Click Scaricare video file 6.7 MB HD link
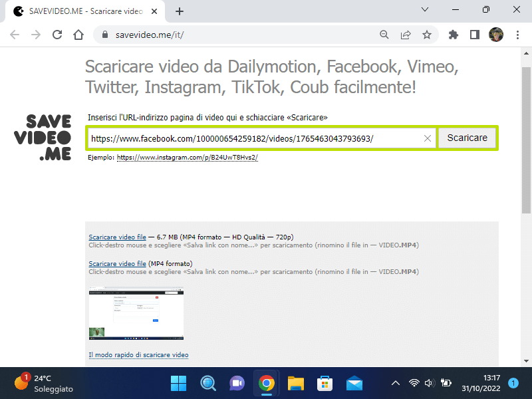532x399 pixels. tap(118, 237)
